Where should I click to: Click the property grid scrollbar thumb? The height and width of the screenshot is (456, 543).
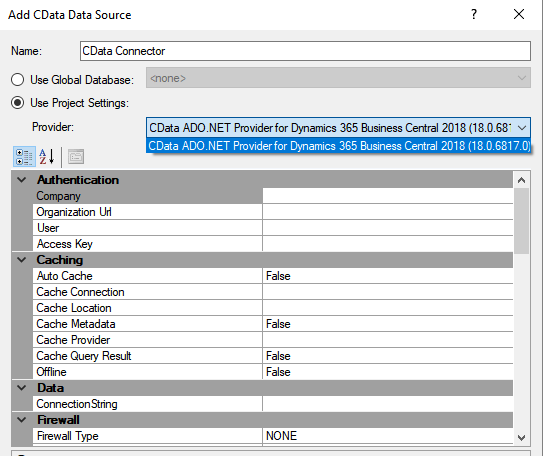(x=522, y=221)
